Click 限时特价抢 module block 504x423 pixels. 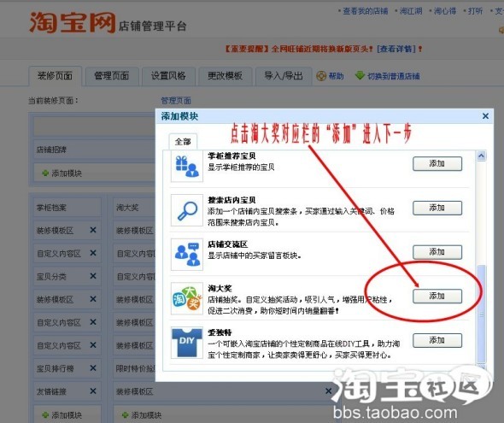click(134, 368)
